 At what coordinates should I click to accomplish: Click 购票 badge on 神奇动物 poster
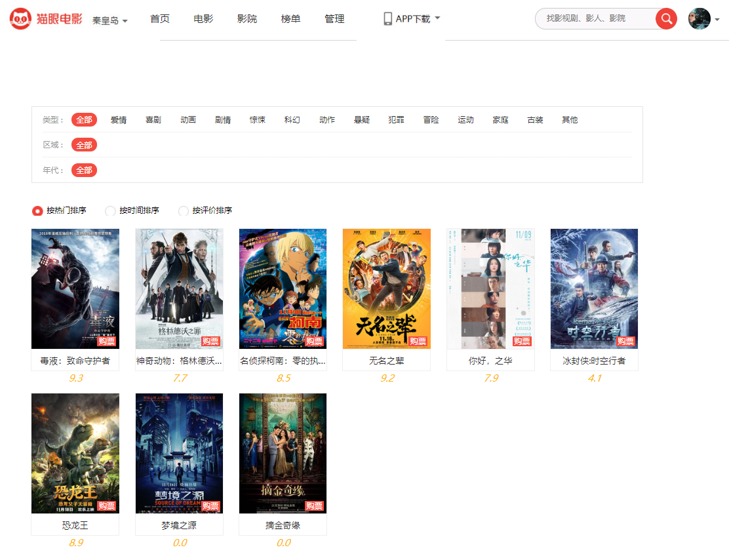click(x=210, y=342)
